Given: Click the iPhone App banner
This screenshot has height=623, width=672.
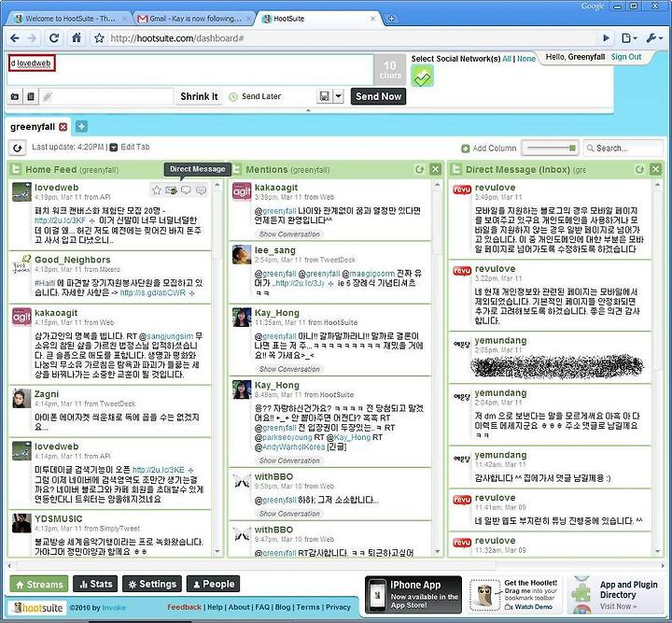Looking at the screenshot, I should (x=413, y=595).
